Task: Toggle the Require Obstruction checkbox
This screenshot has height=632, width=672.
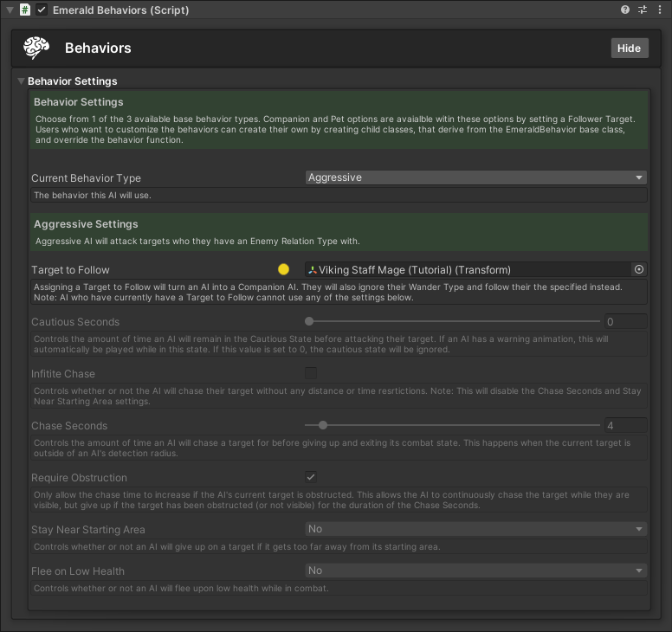Action: (x=311, y=477)
